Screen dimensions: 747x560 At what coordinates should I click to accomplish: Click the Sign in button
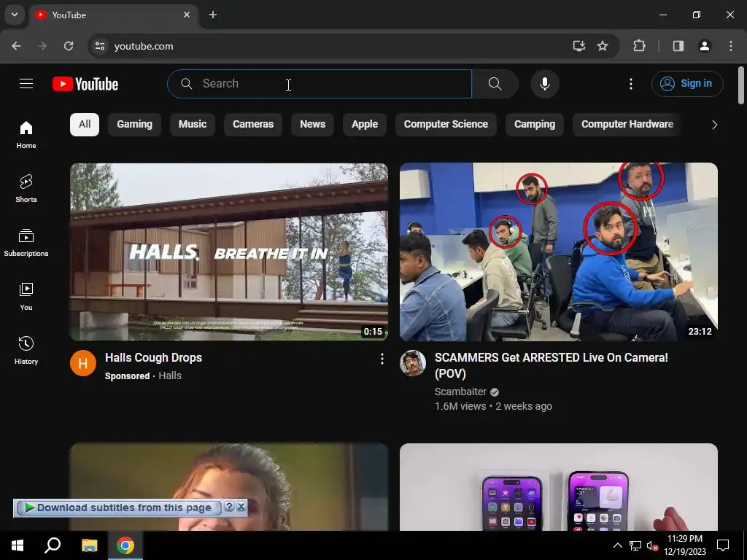[x=687, y=84]
